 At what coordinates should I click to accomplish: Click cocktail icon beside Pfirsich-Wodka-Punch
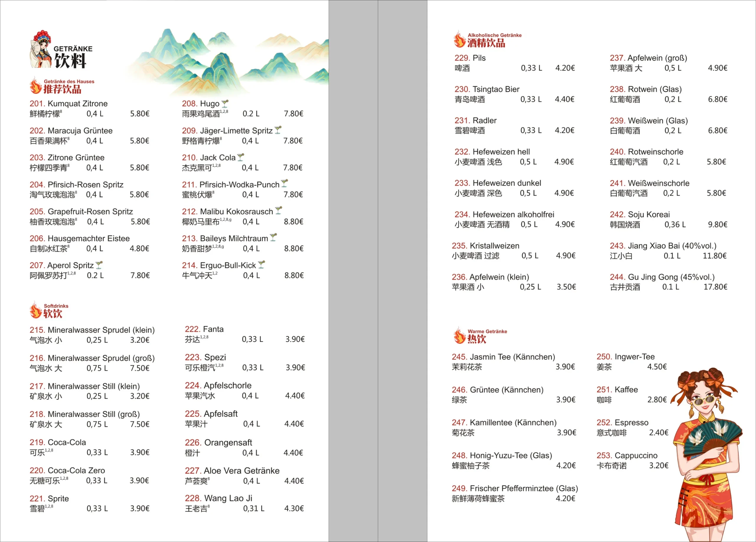(284, 184)
